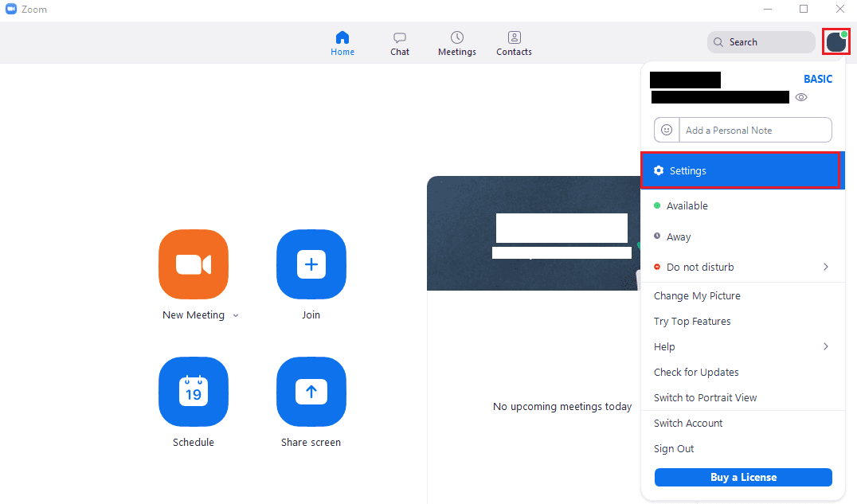The width and height of the screenshot is (857, 504).
Task: Start a New Meeting via the orange camera icon
Action: point(194,264)
